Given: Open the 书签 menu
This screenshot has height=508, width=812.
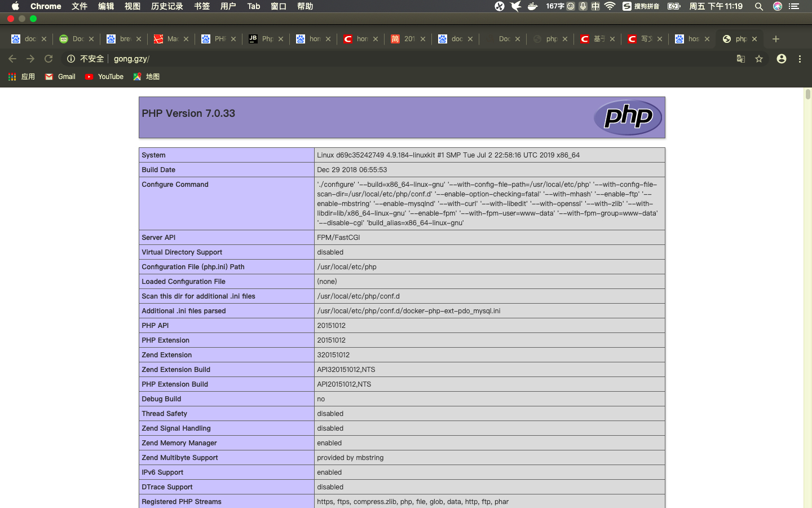Looking at the screenshot, I should point(202,6).
